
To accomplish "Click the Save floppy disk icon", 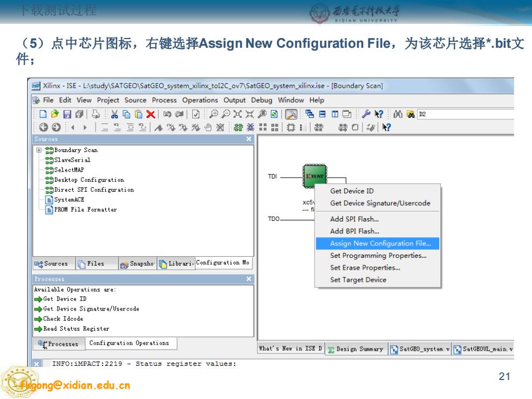I will (x=67, y=114).
